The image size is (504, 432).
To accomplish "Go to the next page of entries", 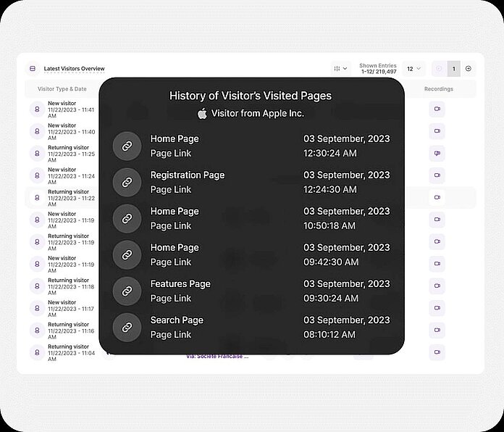I will [x=469, y=69].
